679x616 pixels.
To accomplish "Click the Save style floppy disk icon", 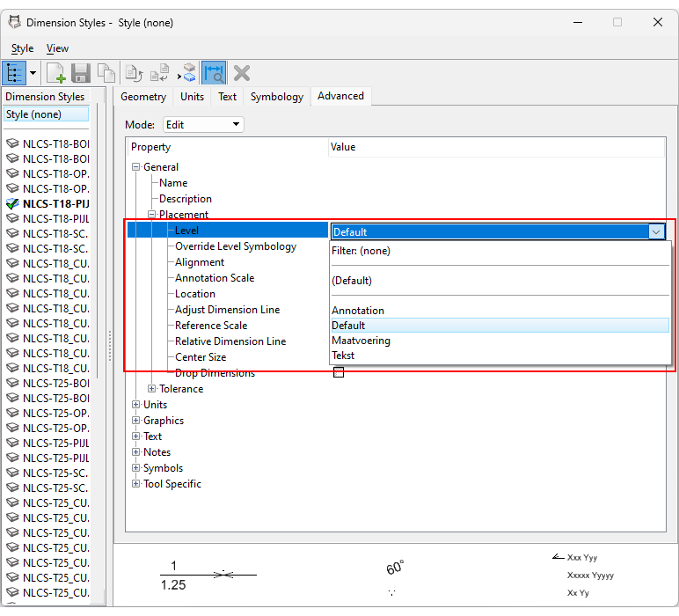I will (81, 73).
